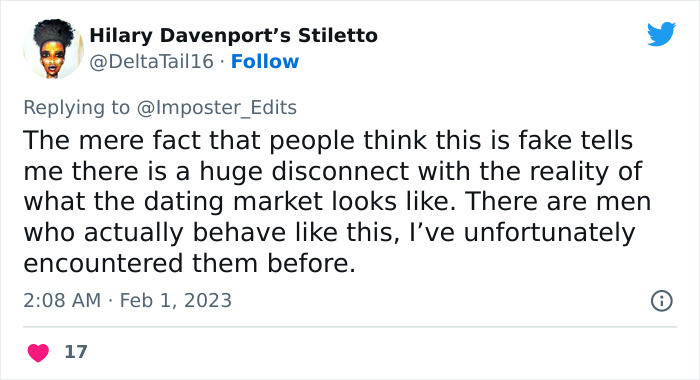Open the @Imposter_Edits mention
The height and width of the screenshot is (380, 700).
pyautogui.click(x=217, y=108)
